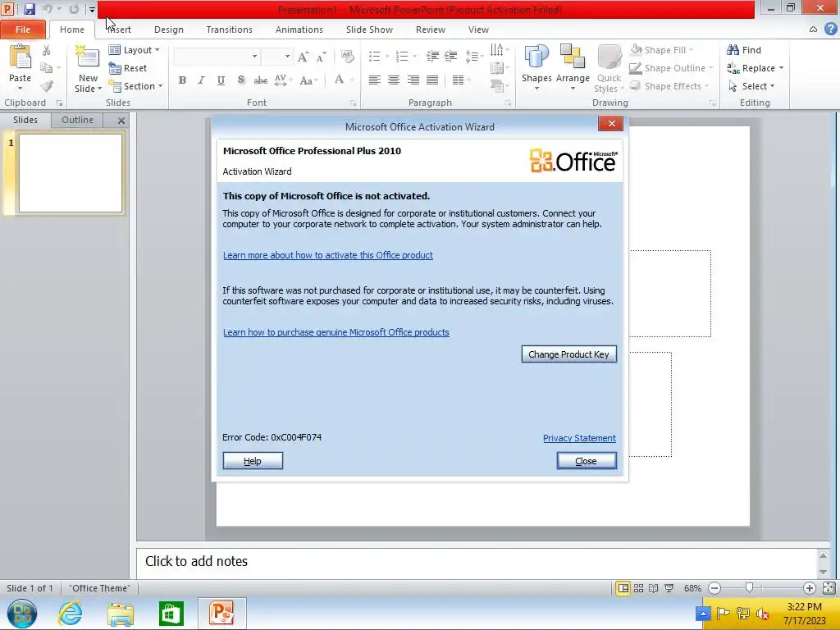
Task: Switch to the Insert tab
Action: point(119,30)
